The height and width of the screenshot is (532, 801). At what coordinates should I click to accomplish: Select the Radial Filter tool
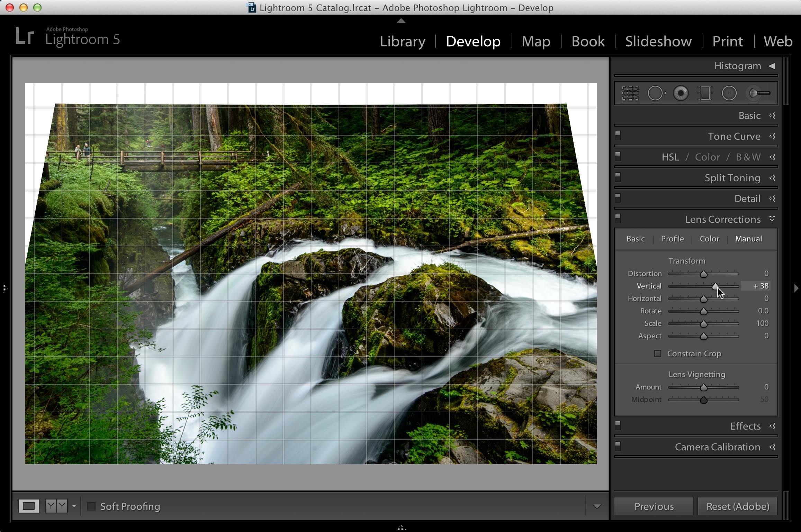coord(729,93)
